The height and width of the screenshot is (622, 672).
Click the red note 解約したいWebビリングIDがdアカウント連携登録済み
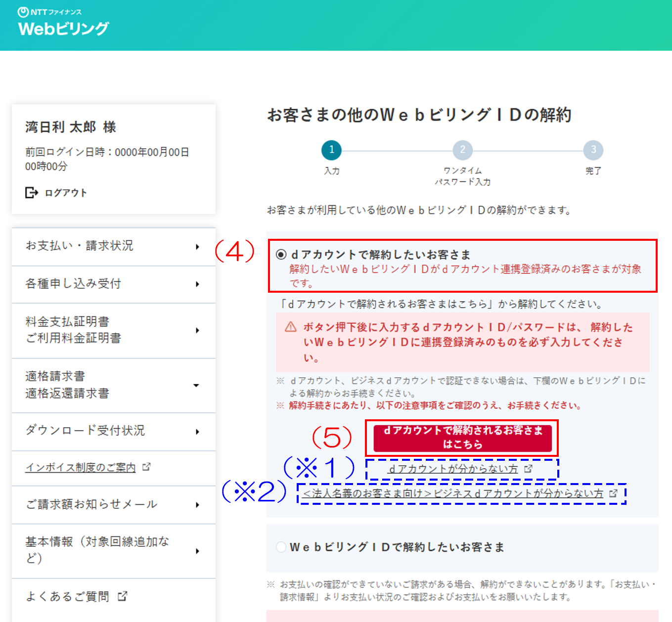(x=465, y=276)
